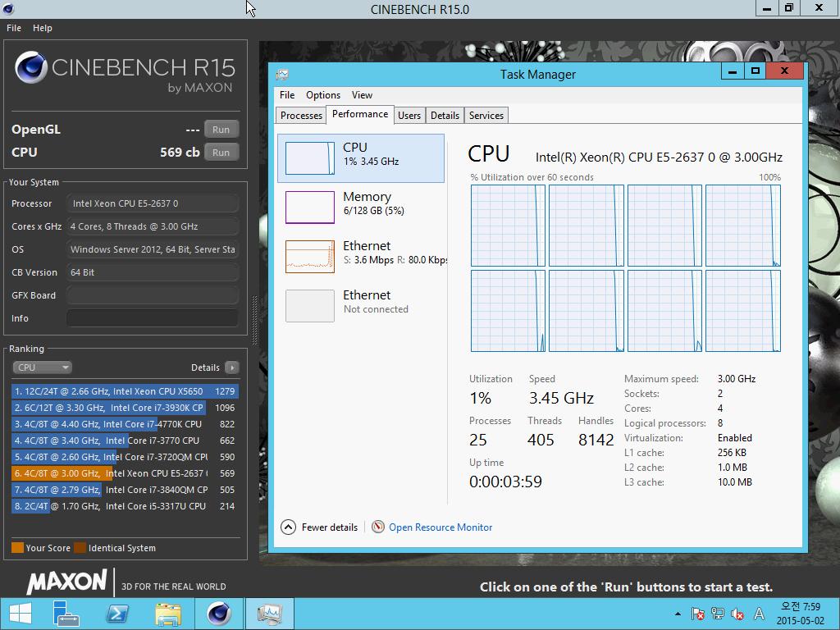Click the Identical System color swatch
Viewport: 840px width, 630px height.
click(x=80, y=547)
